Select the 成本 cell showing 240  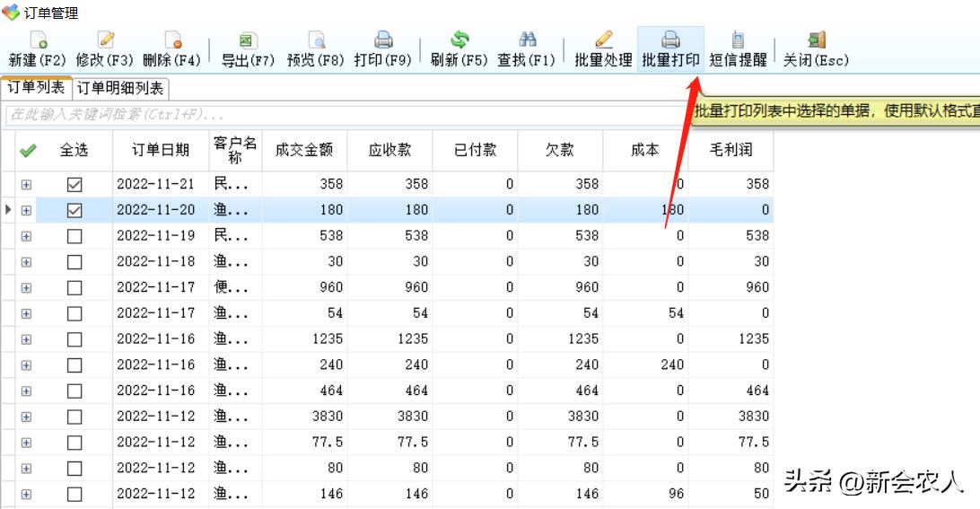click(645, 364)
